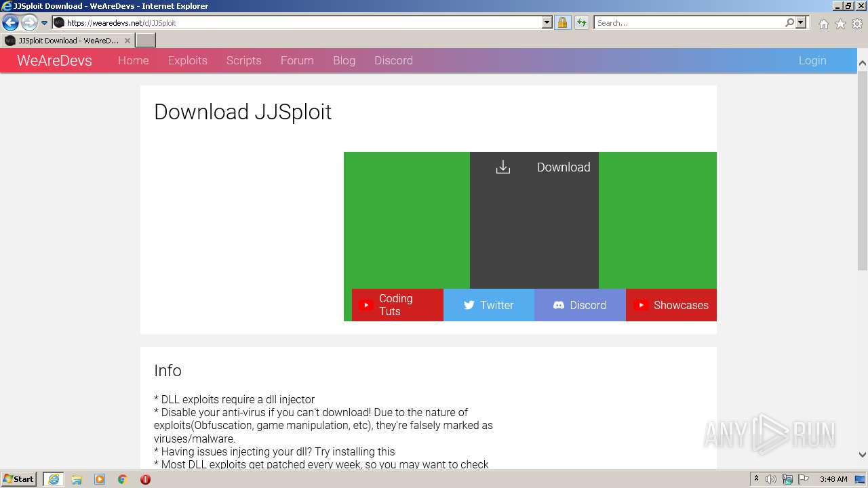Viewport: 868px width, 488px height.
Task: Select the JJSploit Download tab
Action: [x=67, y=41]
